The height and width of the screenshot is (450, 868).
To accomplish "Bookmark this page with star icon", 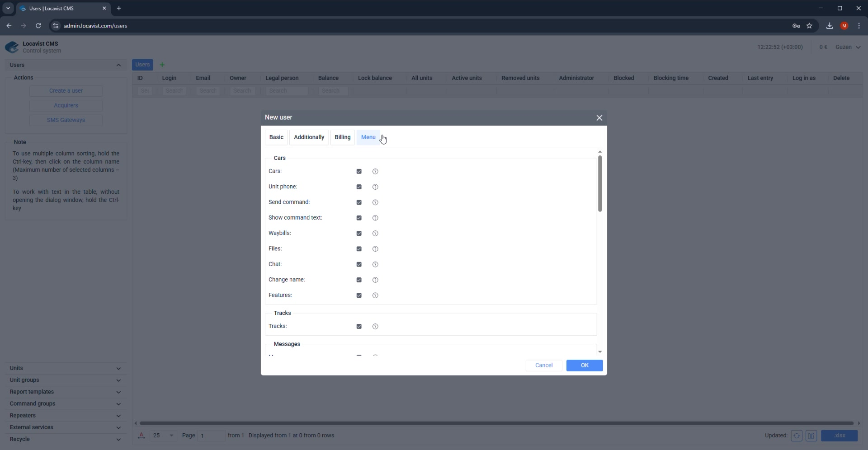I will click(x=810, y=26).
